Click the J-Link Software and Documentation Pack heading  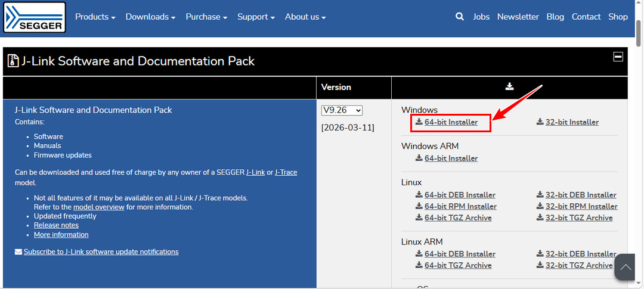(138, 61)
